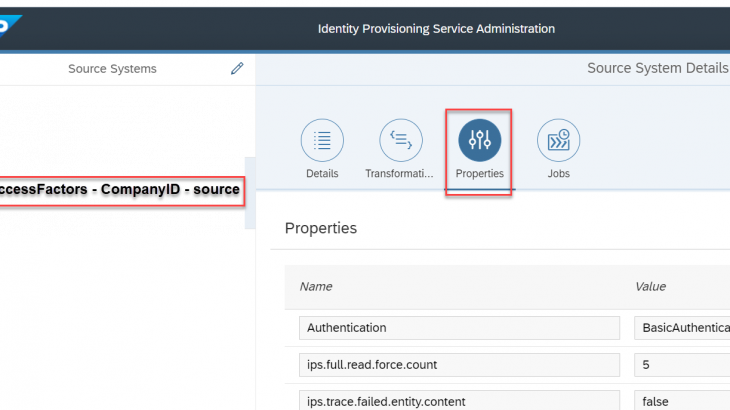
Task: Click the Name column header
Action: click(x=316, y=286)
